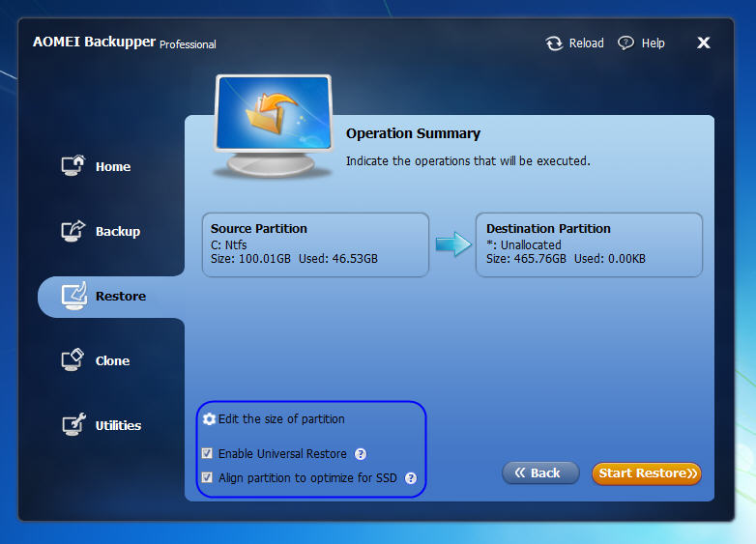Click the 'C: Ntfs' source text

click(228, 244)
